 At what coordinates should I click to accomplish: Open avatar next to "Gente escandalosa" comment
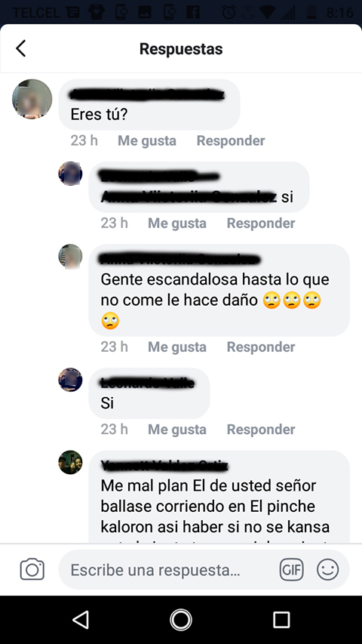(70, 256)
